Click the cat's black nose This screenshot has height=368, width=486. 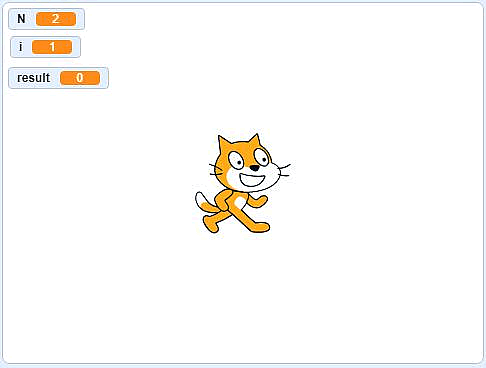tap(255, 168)
